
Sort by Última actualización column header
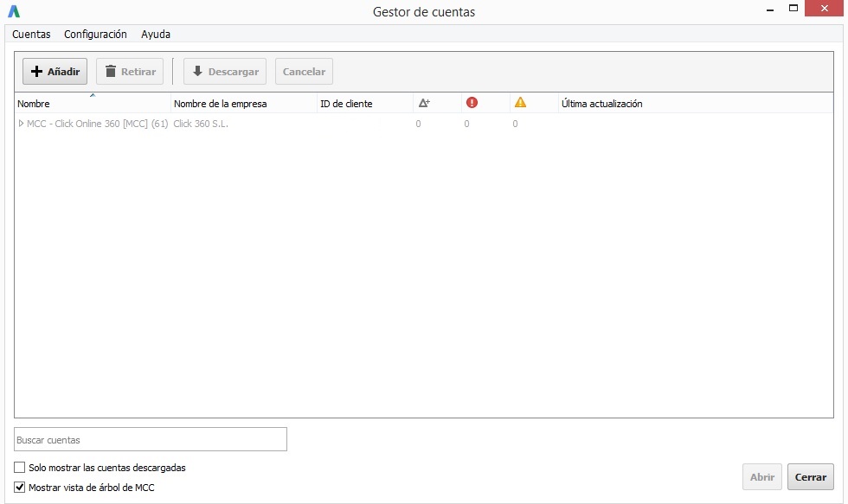(x=601, y=104)
